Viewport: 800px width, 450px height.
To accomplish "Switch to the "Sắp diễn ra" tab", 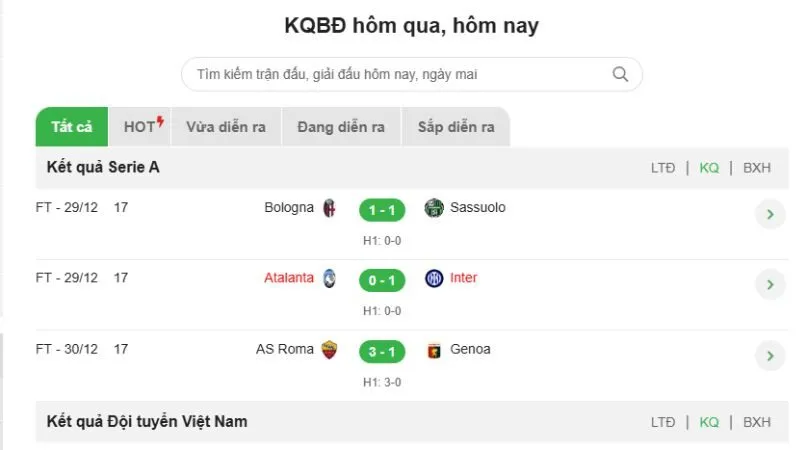I will (456, 127).
